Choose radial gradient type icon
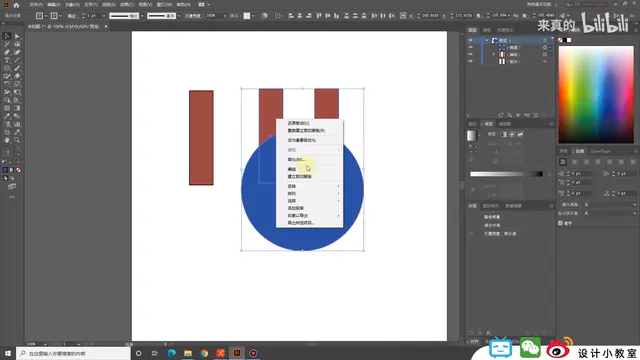The height and width of the screenshot is (360, 640). (x=512, y=134)
